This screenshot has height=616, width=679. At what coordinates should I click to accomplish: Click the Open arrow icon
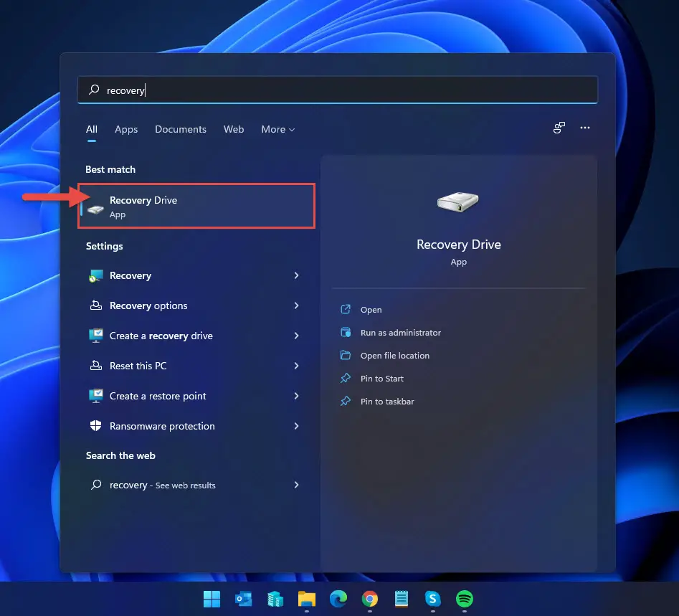point(346,309)
